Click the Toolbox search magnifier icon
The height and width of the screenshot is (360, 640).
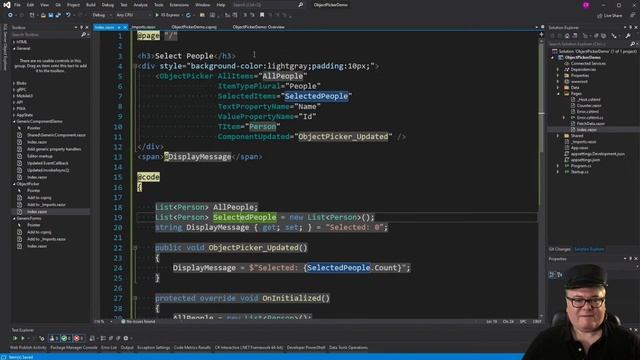pyautogui.click(x=83, y=35)
